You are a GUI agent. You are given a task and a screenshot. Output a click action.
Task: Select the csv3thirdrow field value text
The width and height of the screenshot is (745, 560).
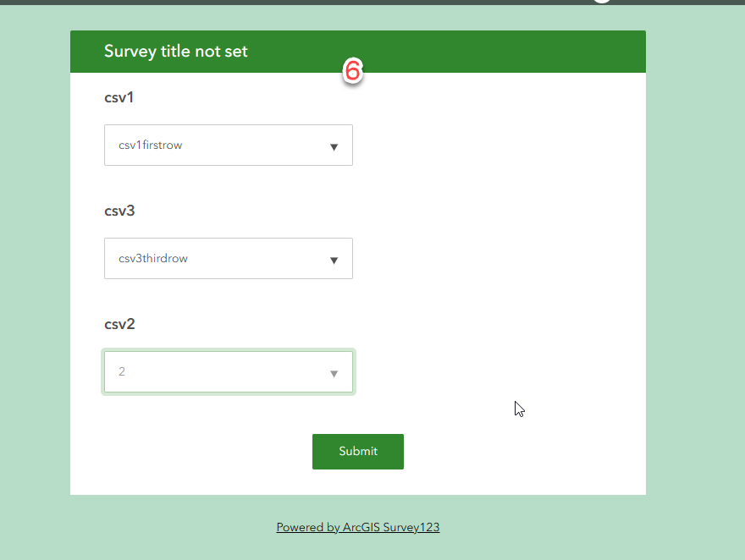[x=153, y=258]
